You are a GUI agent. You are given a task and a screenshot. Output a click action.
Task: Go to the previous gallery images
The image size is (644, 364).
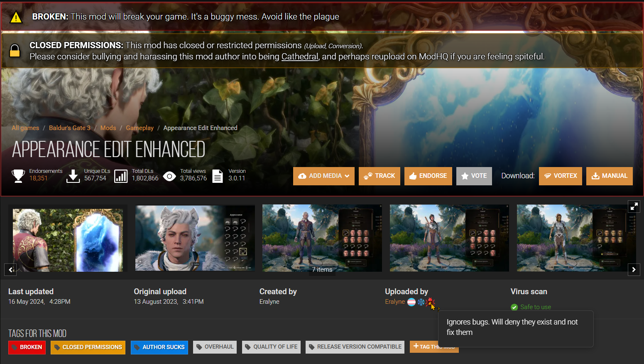click(x=11, y=270)
